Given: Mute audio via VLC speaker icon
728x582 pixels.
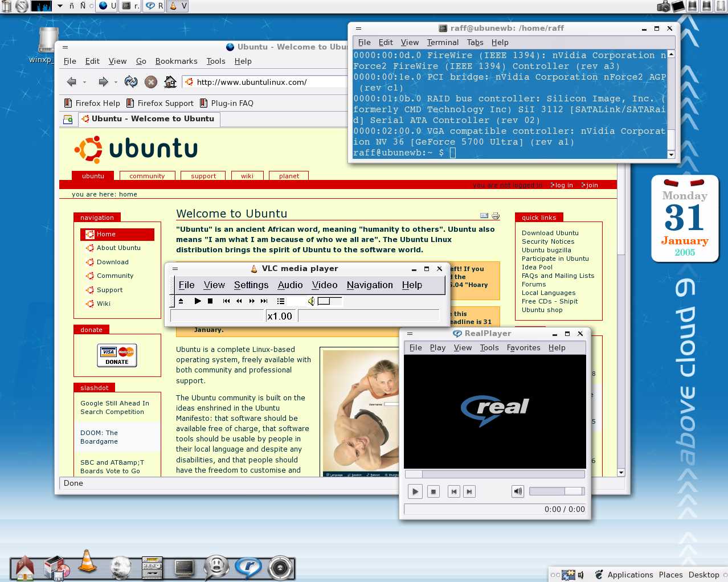Looking at the screenshot, I should tap(311, 301).
